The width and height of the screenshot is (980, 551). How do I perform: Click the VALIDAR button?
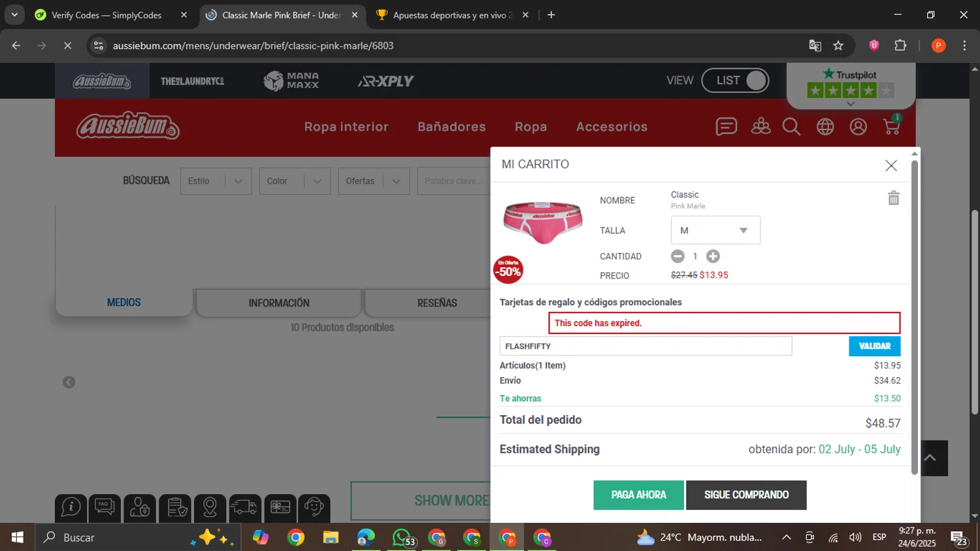[x=874, y=346]
